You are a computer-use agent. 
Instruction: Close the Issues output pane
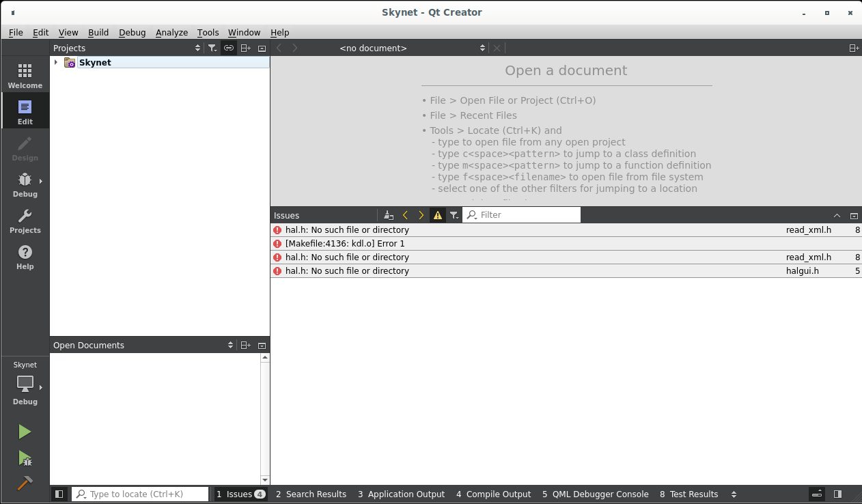pos(854,215)
